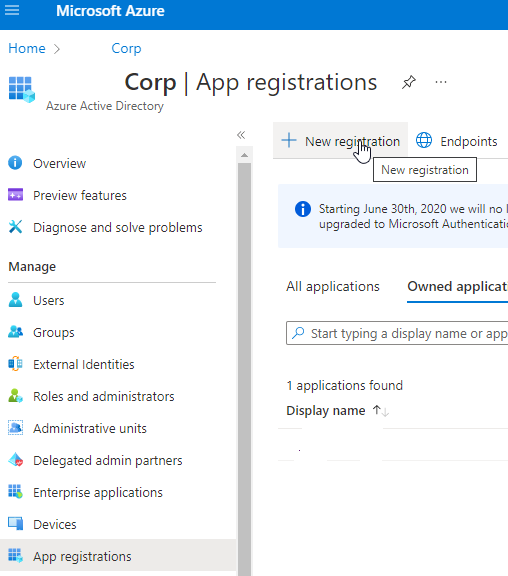Click the Azure Active Directory subtitle
508x576 pixels.
[105, 106]
